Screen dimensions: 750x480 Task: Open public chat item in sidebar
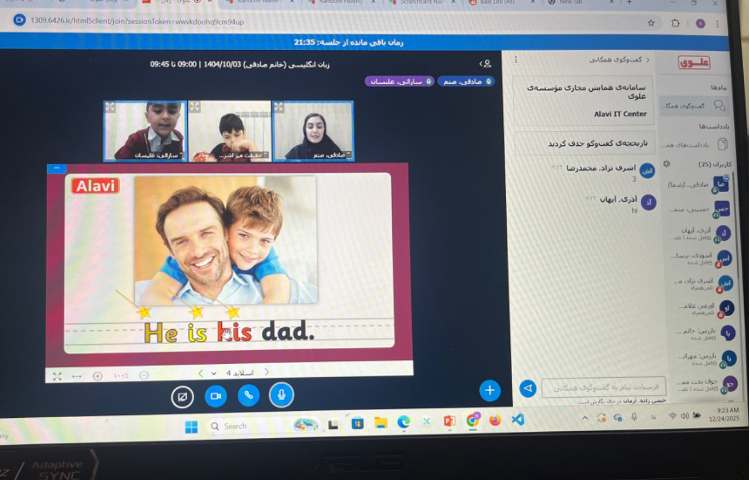pyautogui.click(x=693, y=105)
